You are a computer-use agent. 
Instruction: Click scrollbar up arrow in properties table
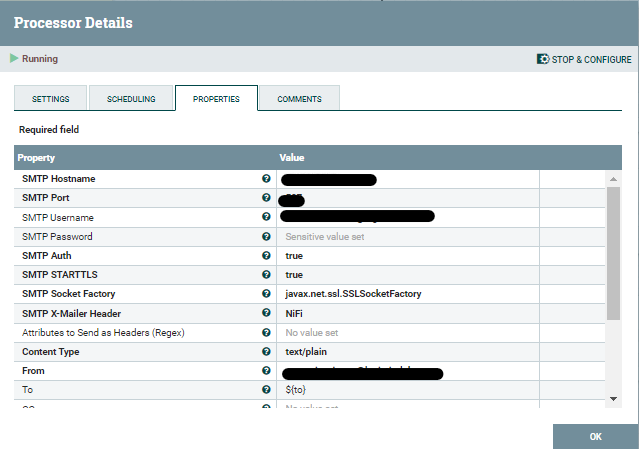pyautogui.click(x=613, y=179)
